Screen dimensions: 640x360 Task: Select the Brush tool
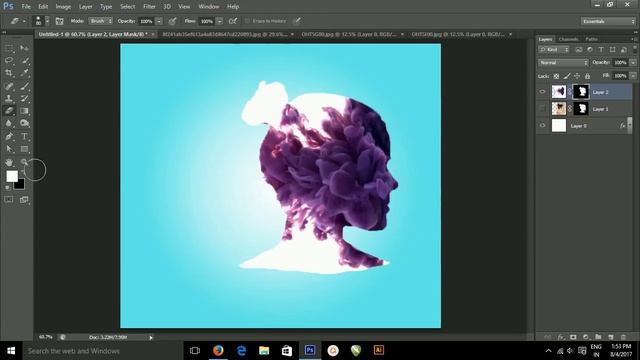(x=24, y=86)
